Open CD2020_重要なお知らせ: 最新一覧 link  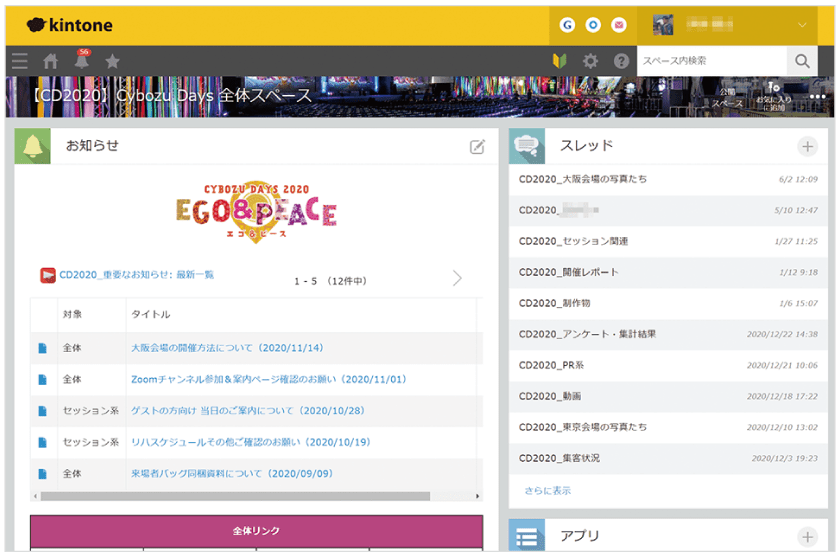click(136, 275)
